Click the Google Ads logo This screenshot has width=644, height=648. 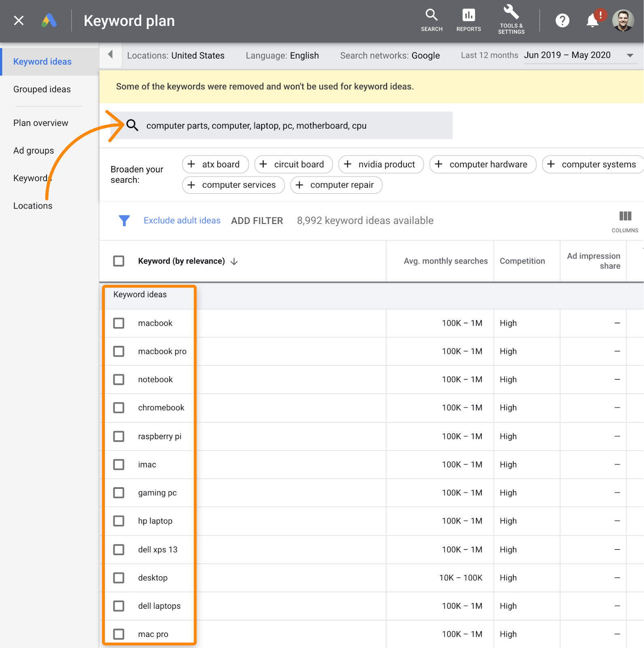[x=49, y=21]
